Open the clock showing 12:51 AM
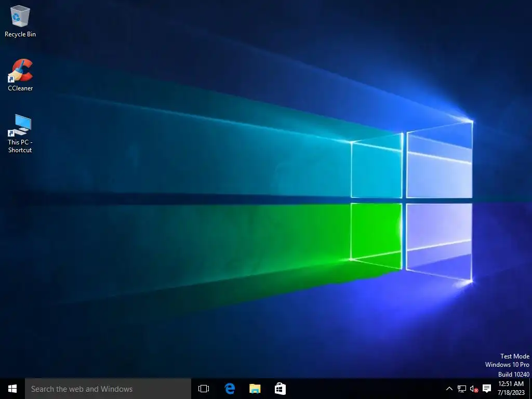Image resolution: width=532 pixels, height=399 pixels. [x=511, y=389]
